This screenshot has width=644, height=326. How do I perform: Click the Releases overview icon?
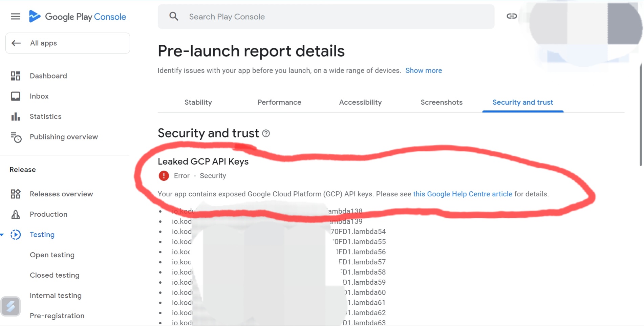(x=16, y=194)
